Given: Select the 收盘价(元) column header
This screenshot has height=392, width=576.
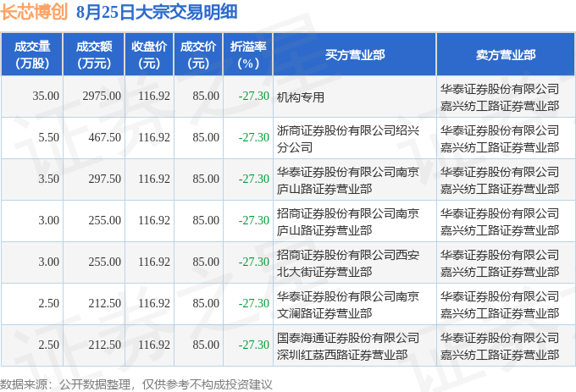Looking at the screenshot, I should [149, 55].
